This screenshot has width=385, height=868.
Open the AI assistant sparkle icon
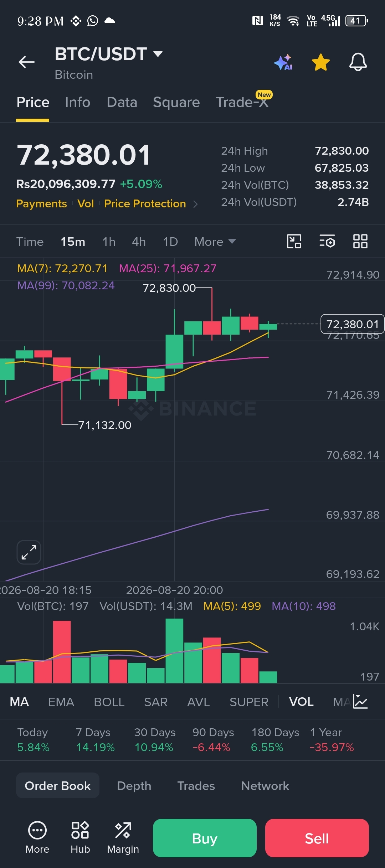[283, 62]
